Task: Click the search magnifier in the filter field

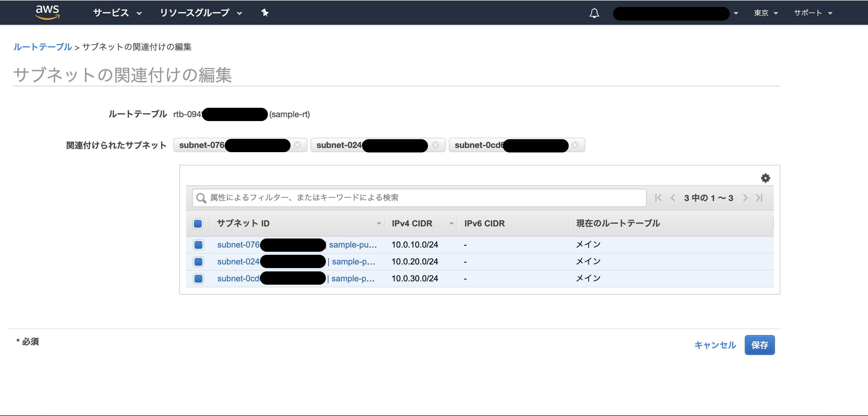Action: point(201,198)
